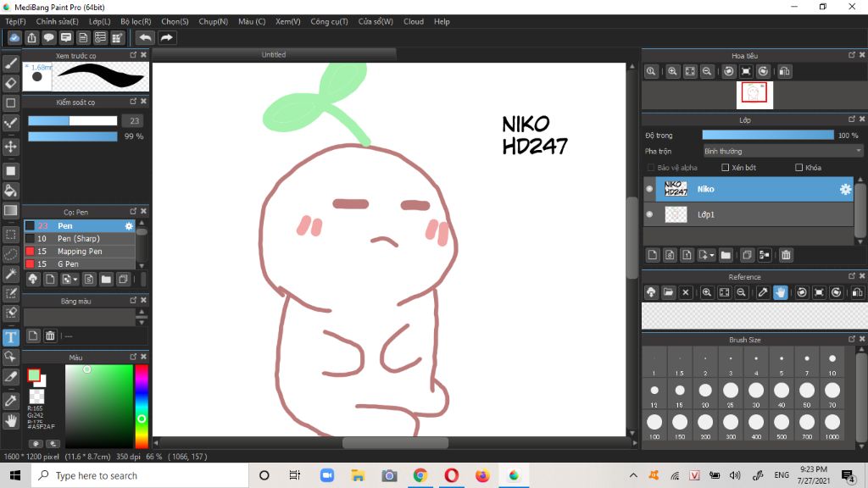Click the Undo arrow in the toolbar
This screenshot has width=868, height=488.
[x=145, y=37]
